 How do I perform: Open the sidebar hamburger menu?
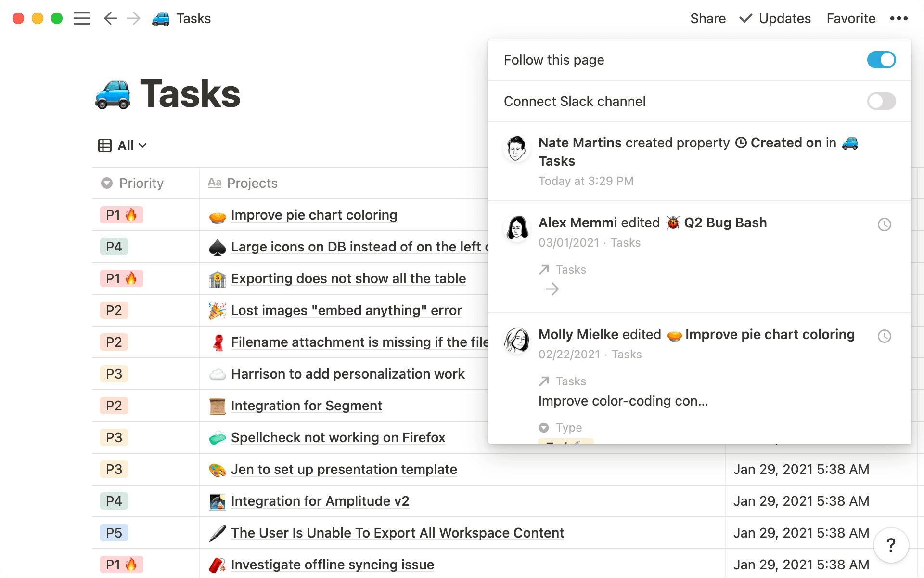pos(82,18)
